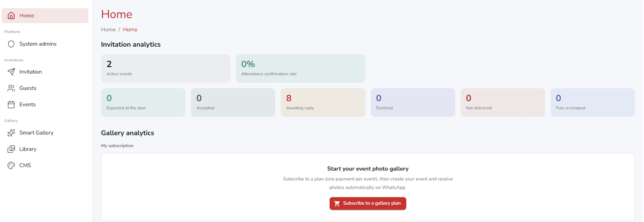
Task: Open System admins from the sidebar
Action: click(x=45, y=44)
